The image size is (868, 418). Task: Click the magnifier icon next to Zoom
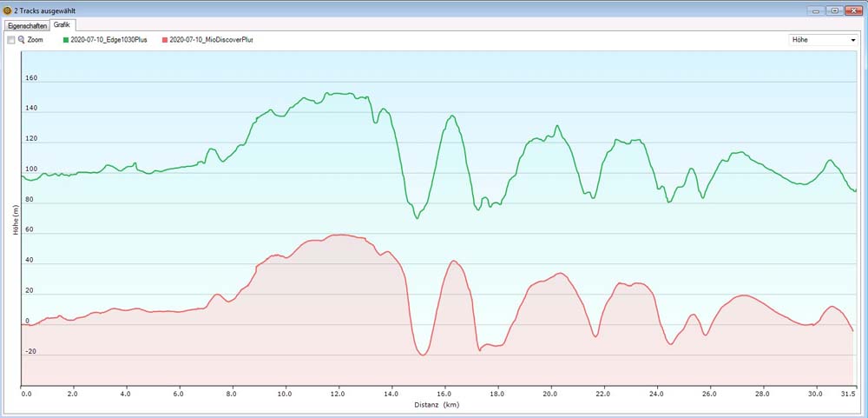22,40
